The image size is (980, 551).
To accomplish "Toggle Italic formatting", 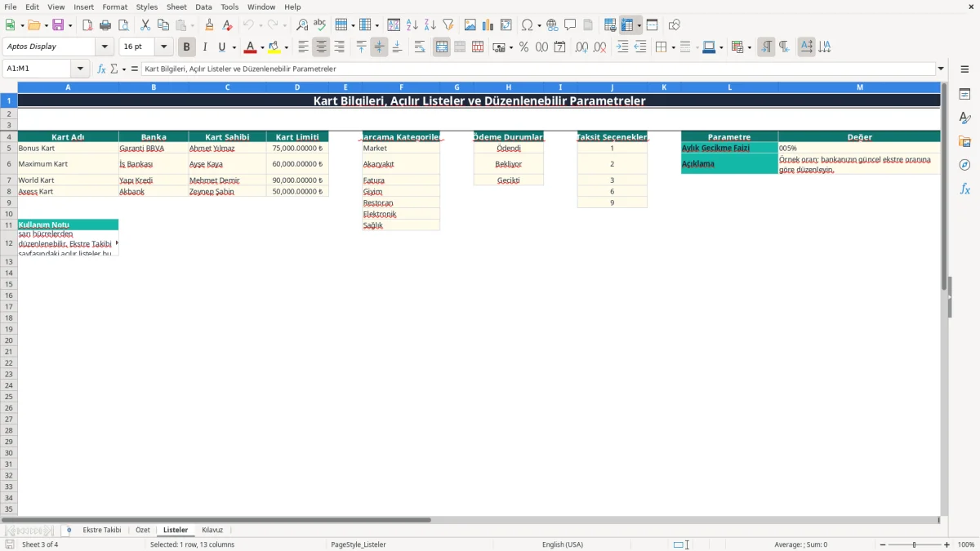I will pos(205,47).
